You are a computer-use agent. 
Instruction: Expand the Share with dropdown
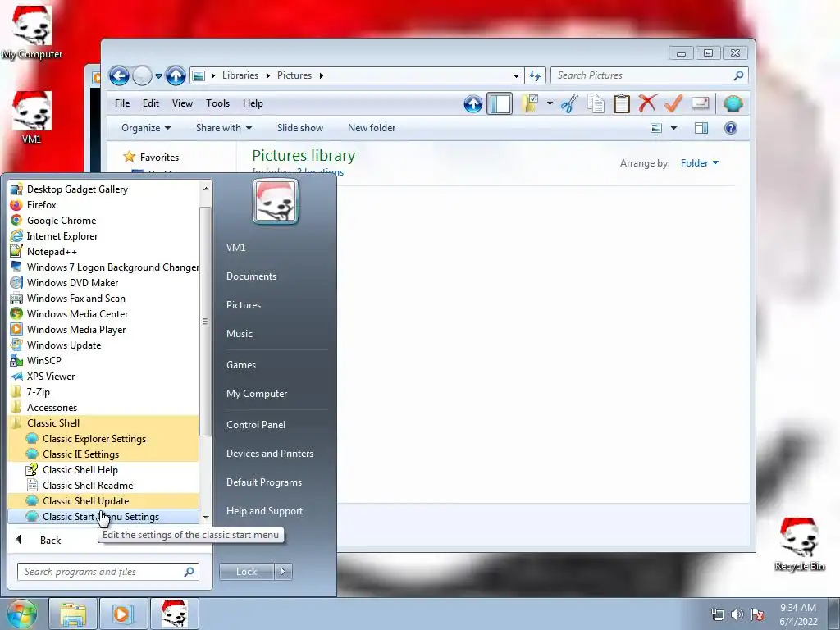click(x=223, y=128)
